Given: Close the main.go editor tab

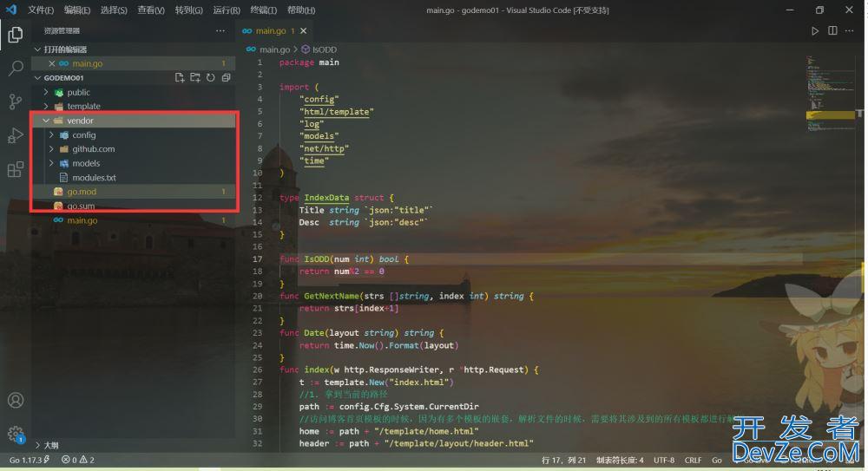Looking at the screenshot, I should coord(303,31).
